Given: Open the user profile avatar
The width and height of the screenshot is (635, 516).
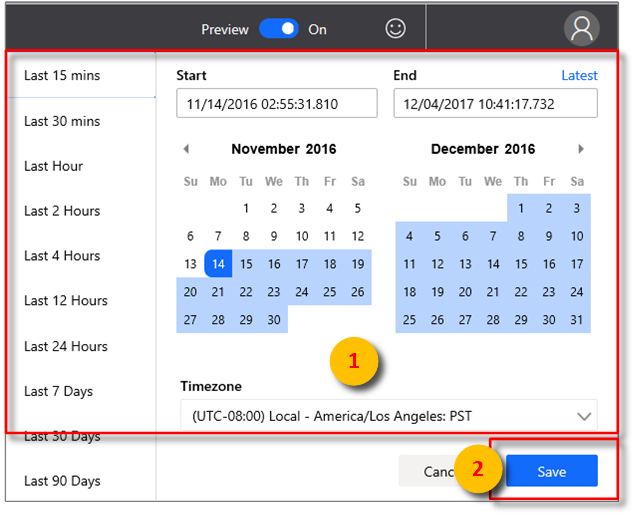Looking at the screenshot, I should coord(581,28).
